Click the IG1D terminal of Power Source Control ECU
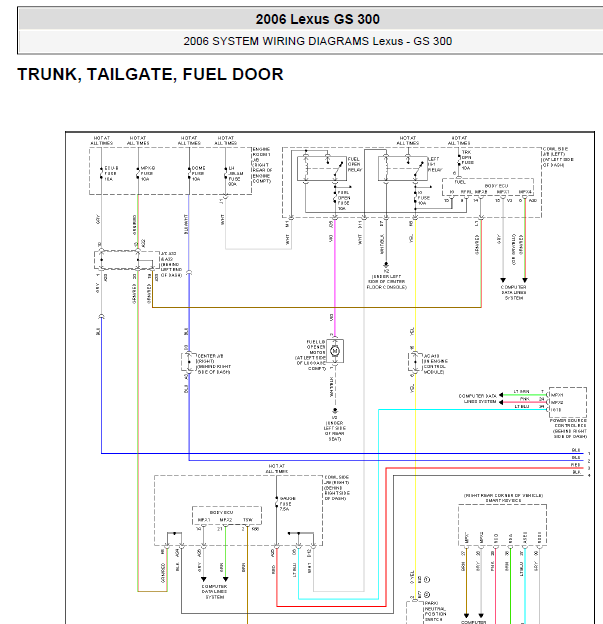 click(557, 410)
